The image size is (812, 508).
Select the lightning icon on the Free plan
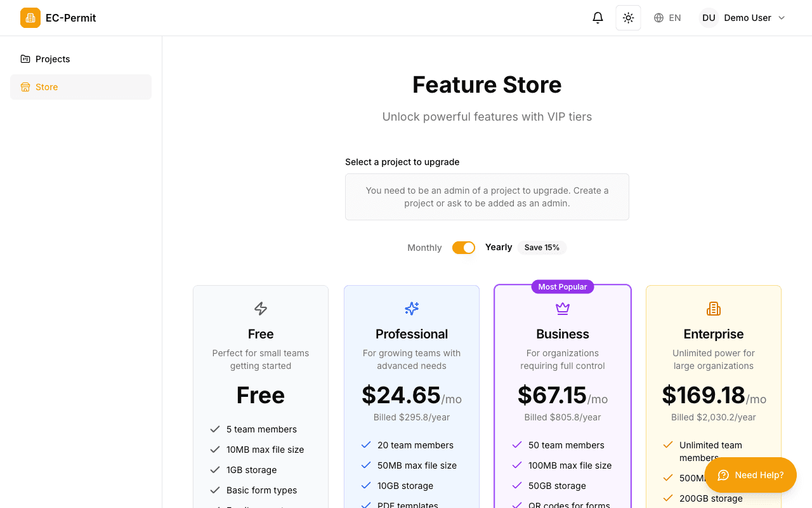click(260, 309)
